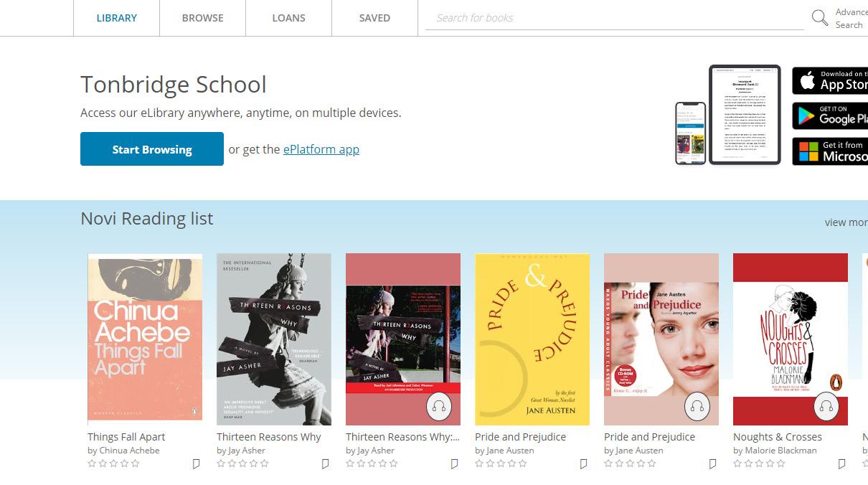
Task: Save Things Fall Apart with bookmark icon
Action: tap(196, 464)
